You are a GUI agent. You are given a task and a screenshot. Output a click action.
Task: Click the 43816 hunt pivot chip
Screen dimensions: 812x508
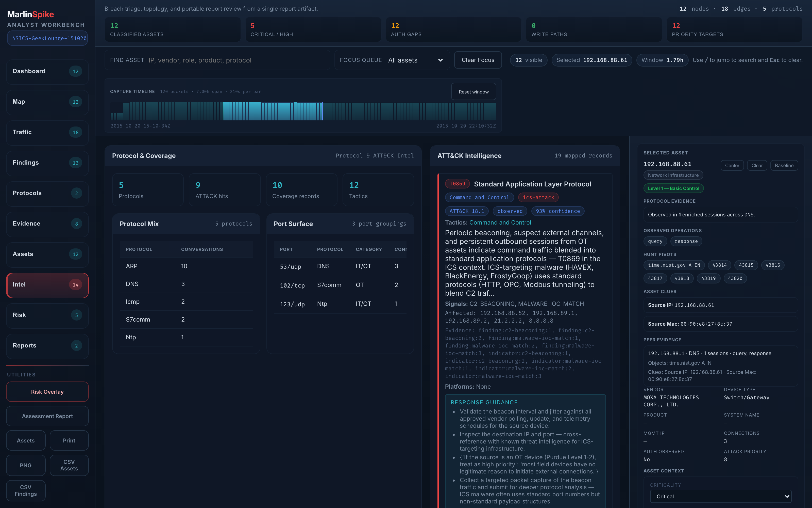[x=773, y=265]
